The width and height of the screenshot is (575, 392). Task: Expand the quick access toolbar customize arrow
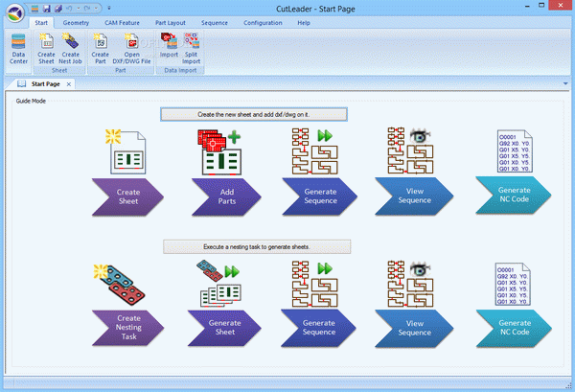coord(109,8)
